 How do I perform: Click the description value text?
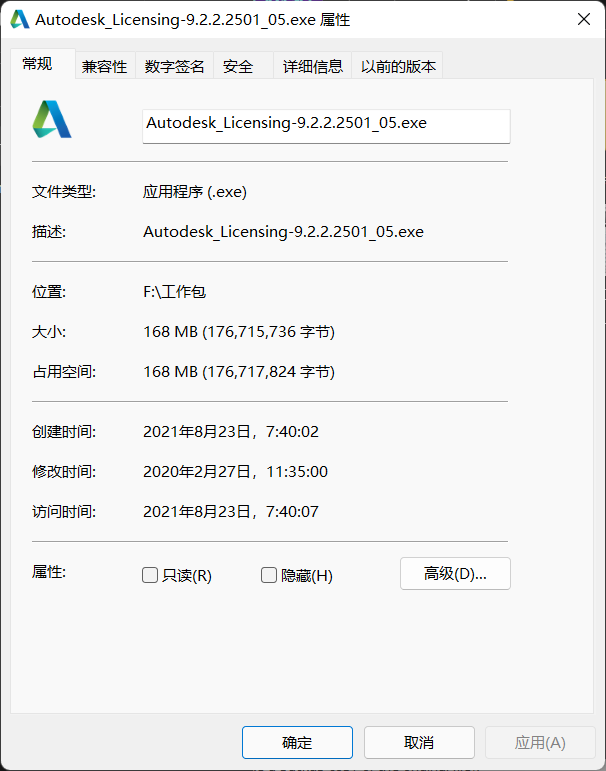pos(283,232)
